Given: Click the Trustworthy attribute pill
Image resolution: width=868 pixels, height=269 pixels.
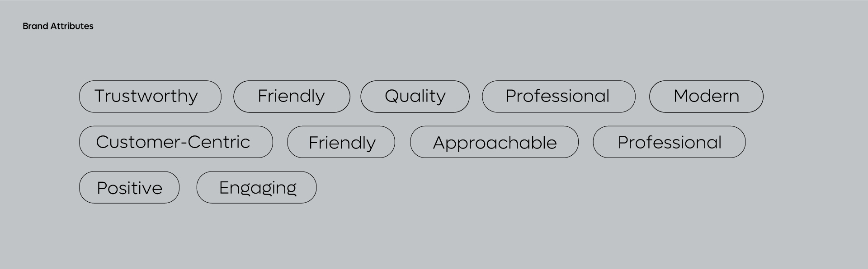Looking at the screenshot, I should pos(150,97).
